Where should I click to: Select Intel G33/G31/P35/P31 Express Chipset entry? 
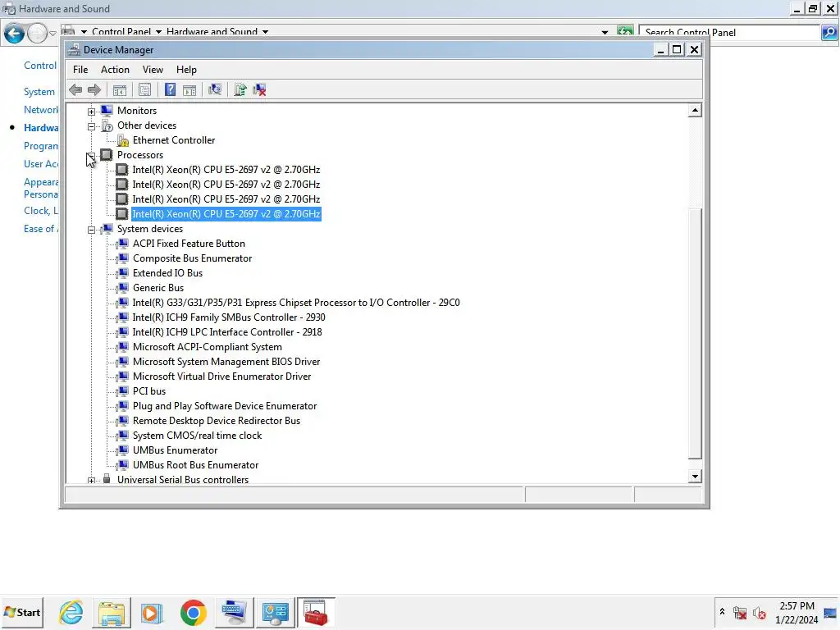[x=296, y=303]
